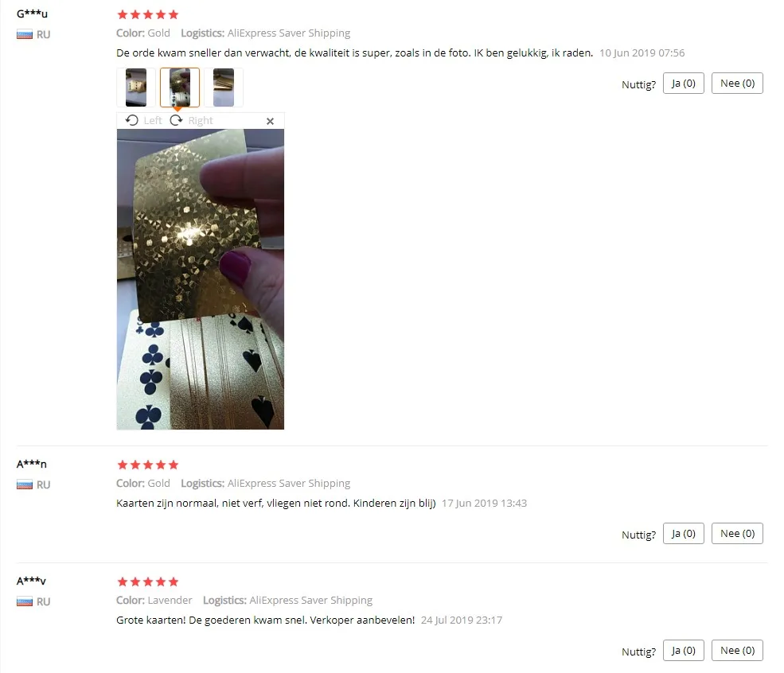Click the enlarged gold playing card image
Image resolution: width=784 pixels, height=673 pixels.
[x=201, y=279]
